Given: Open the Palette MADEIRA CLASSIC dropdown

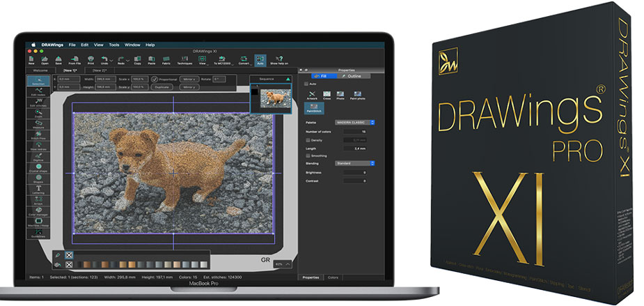Looking at the screenshot, I should pyautogui.click(x=355, y=123).
